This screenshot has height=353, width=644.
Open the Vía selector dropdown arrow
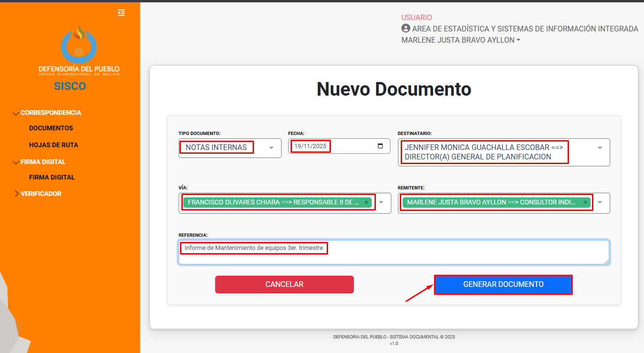click(382, 203)
